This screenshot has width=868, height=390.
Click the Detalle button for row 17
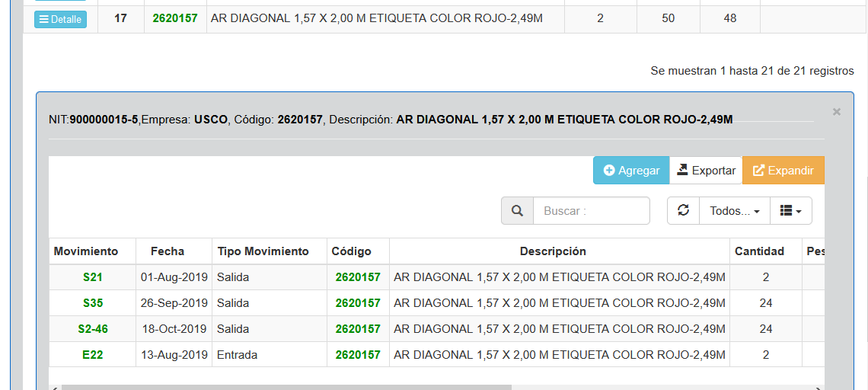pos(60,19)
